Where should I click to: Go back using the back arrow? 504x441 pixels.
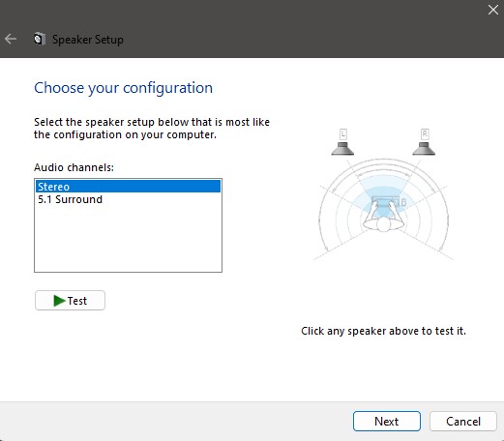(x=11, y=39)
